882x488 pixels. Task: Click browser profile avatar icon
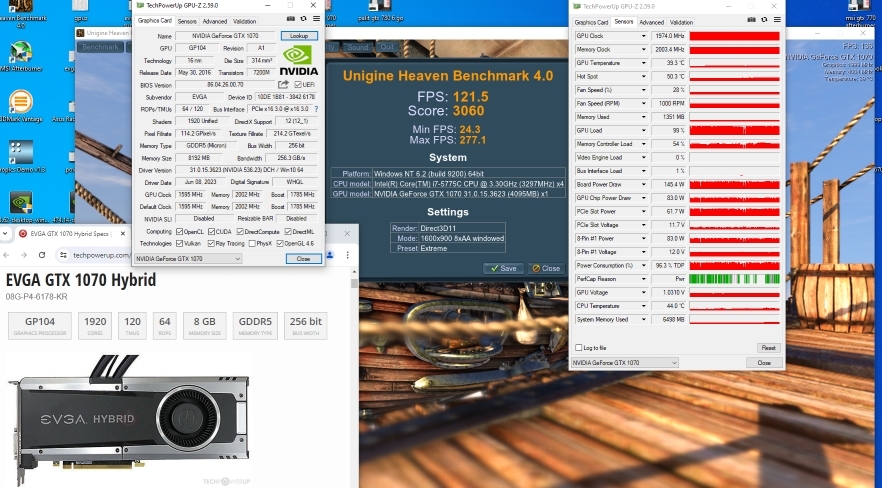click(x=330, y=255)
